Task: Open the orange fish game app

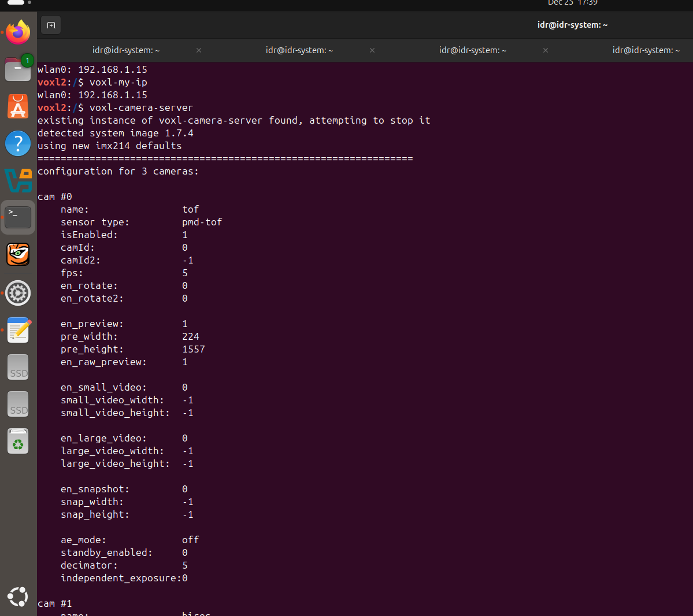Action: point(17,254)
